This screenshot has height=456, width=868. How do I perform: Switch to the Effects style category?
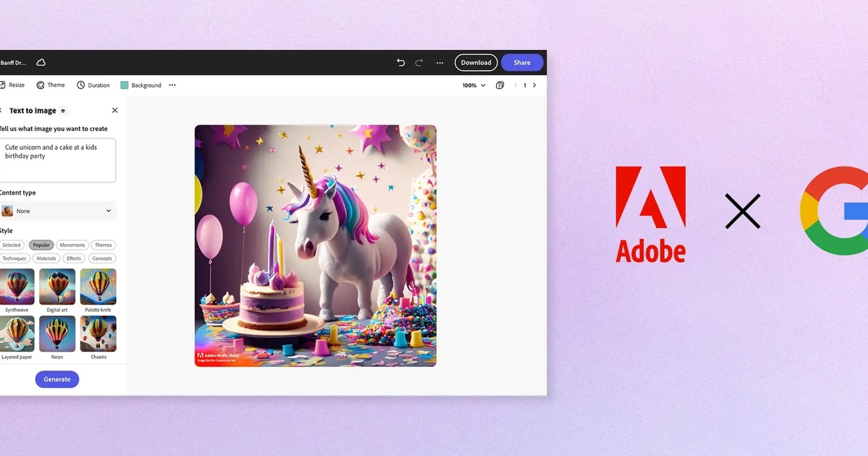click(x=73, y=257)
